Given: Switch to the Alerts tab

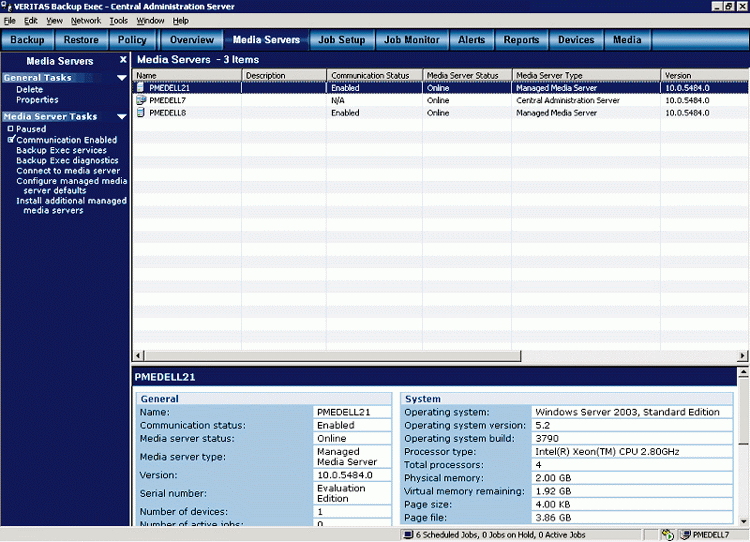Looking at the screenshot, I should pyautogui.click(x=472, y=40).
